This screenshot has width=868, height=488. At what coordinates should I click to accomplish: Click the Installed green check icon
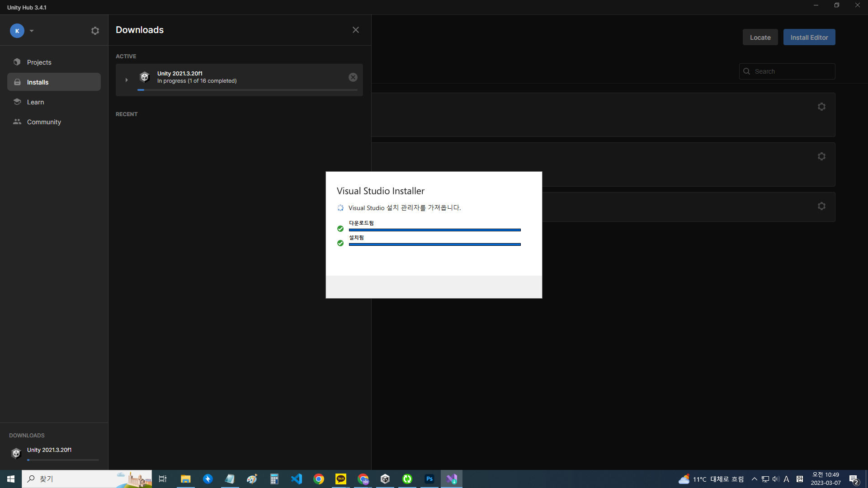(x=340, y=243)
